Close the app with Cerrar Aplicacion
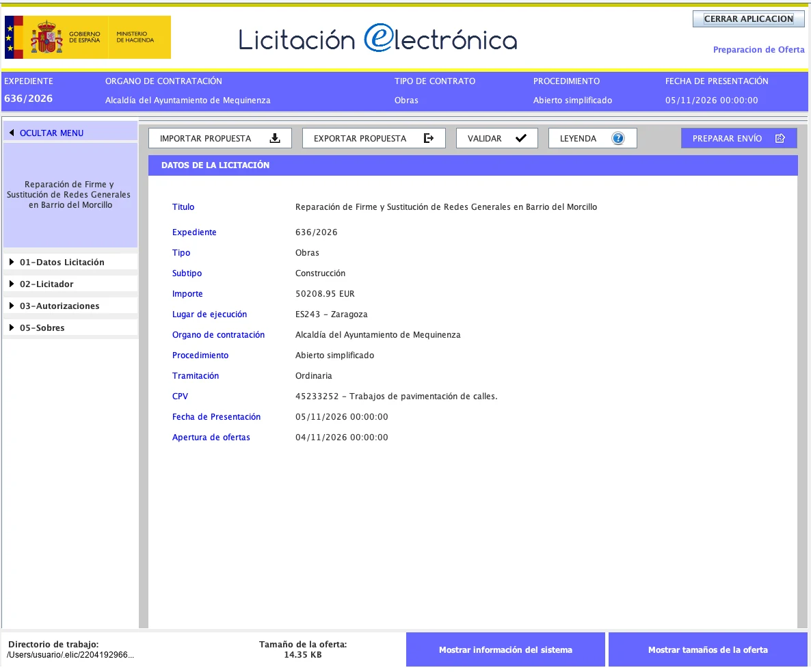Viewport: 811px width, 672px height. (748, 18)
